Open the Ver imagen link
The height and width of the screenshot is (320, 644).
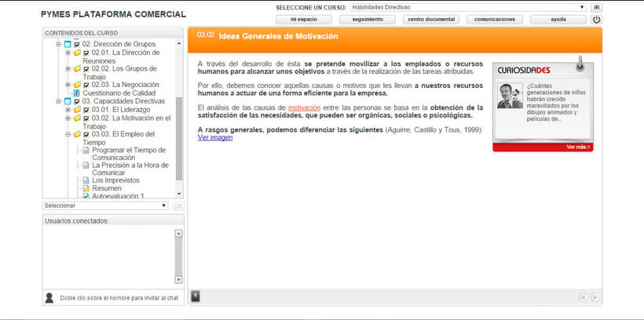click(215, 138)
